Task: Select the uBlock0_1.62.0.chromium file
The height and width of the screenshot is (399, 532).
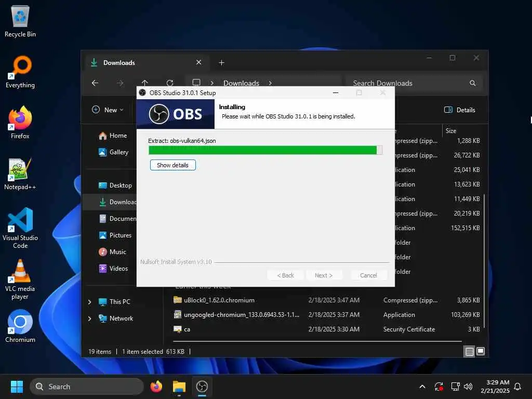Action: (x=219, y=300)
